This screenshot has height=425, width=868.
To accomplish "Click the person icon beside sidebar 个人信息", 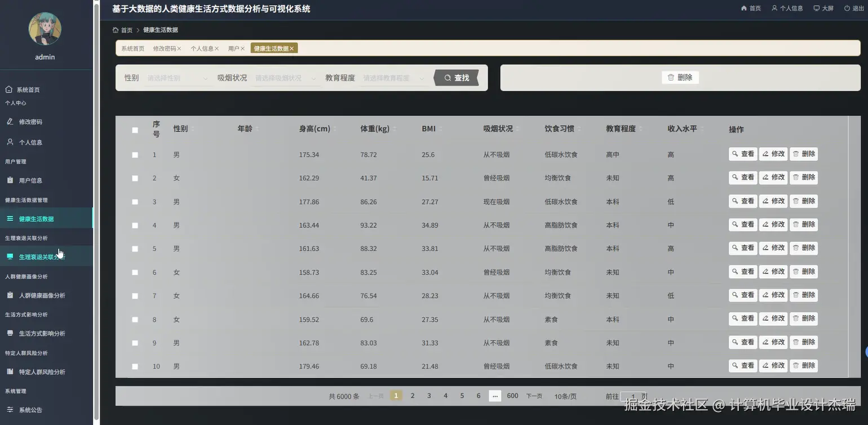I will click(x=10, y=142).
